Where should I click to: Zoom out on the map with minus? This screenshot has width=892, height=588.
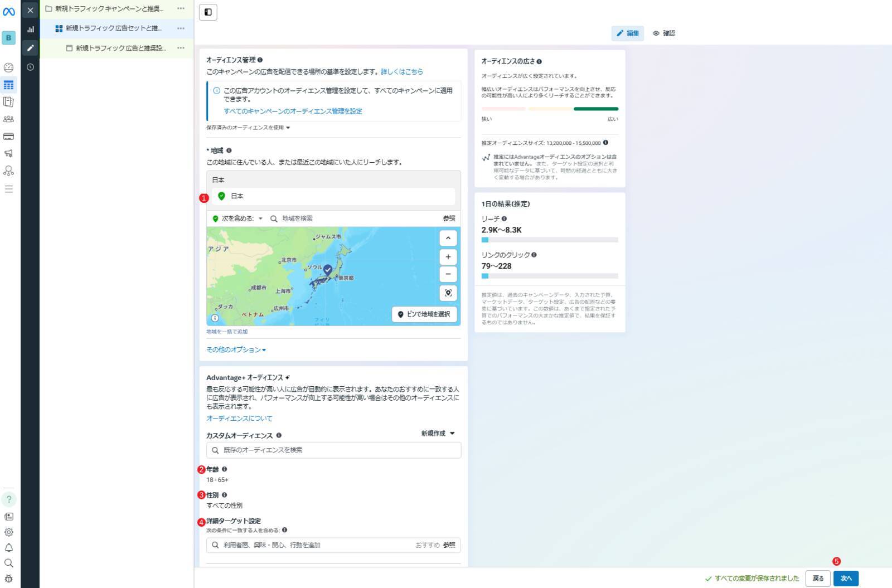pyautogui.click(x=448, y=274)
